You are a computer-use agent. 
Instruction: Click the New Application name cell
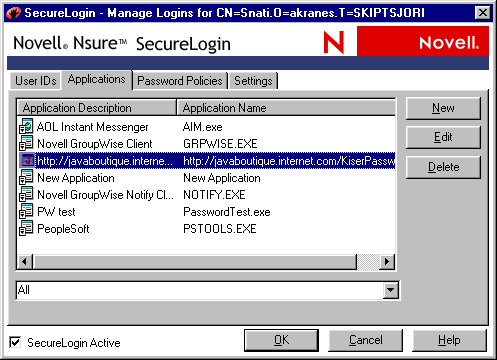222,178
